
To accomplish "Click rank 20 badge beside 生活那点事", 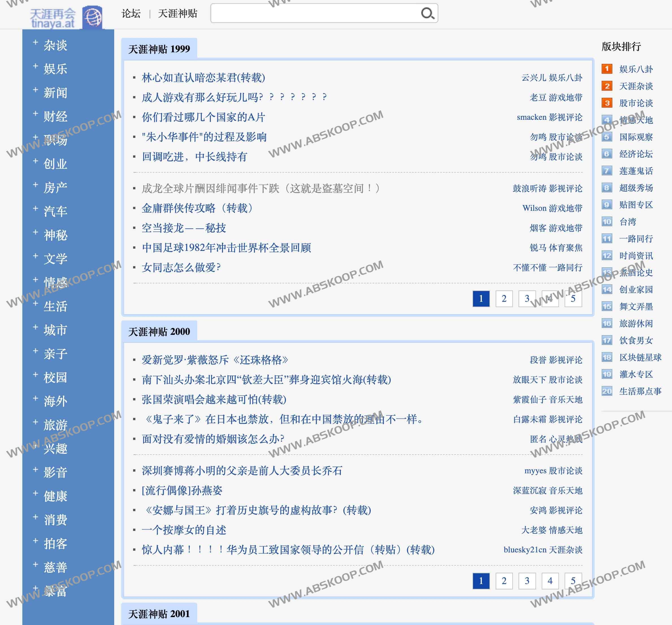I will pos(607,391).
